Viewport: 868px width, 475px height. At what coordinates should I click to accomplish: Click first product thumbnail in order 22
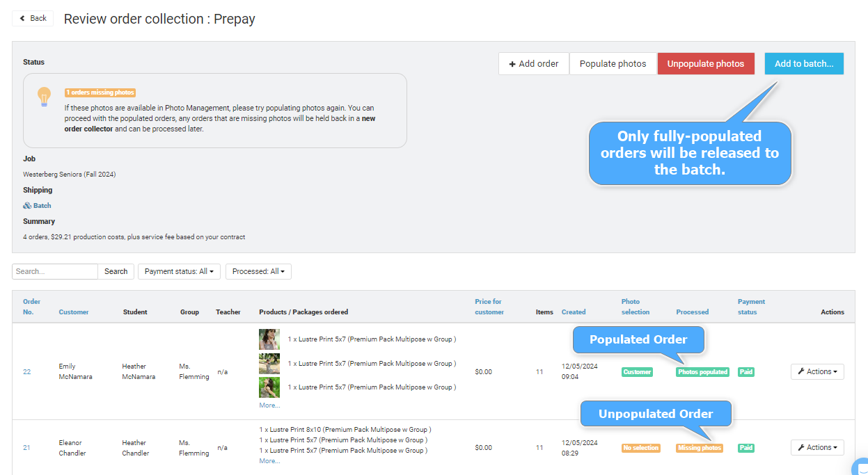(269, 339)
